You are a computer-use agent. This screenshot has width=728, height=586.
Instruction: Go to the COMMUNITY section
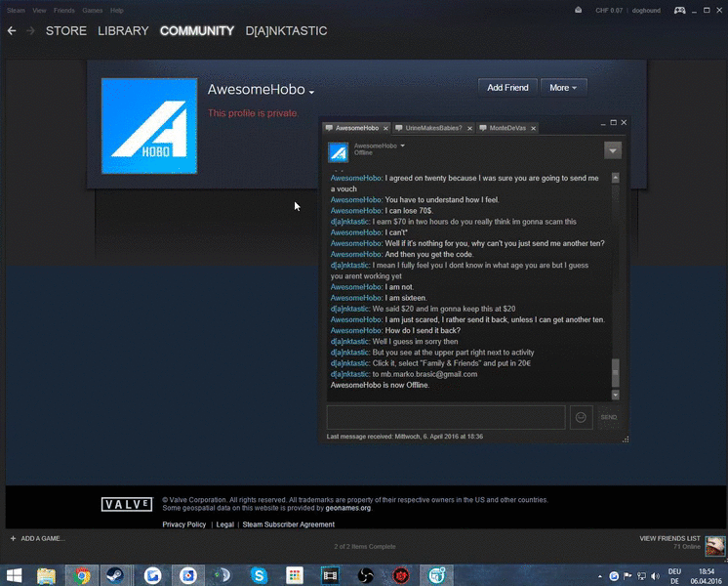click(x=197, y=30)
